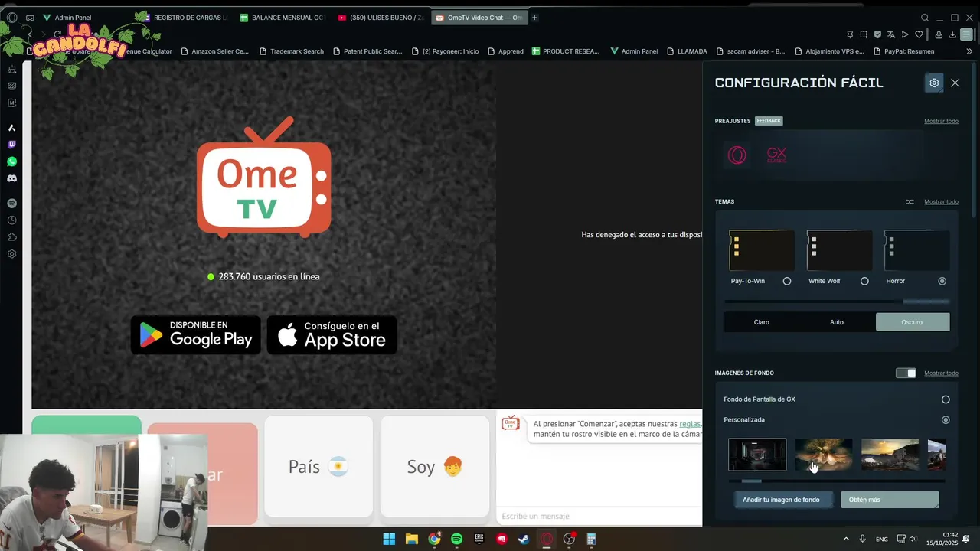The height and width of the screenshot is (551, 980).
Task: Open Twitch in the sidebar
Action: tap(11, 145)
